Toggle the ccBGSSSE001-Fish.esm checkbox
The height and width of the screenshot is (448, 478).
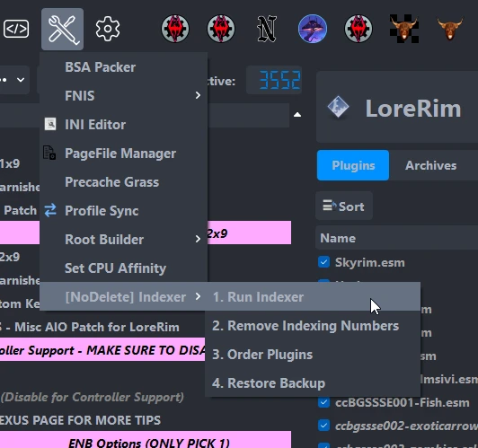(x=323, y=402)
